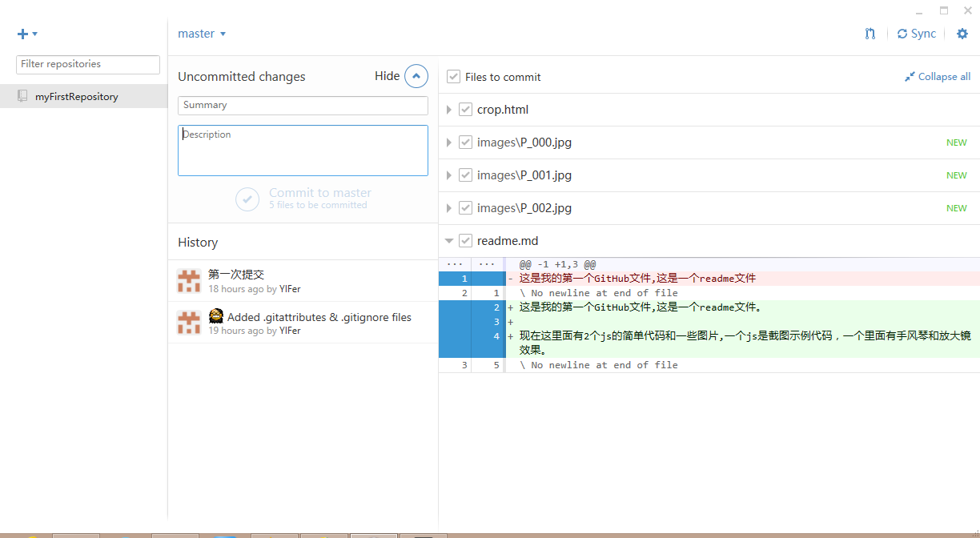Click NEW label for images\P_000.jpg
Screen dimensions: 980x538
point(957,143)
